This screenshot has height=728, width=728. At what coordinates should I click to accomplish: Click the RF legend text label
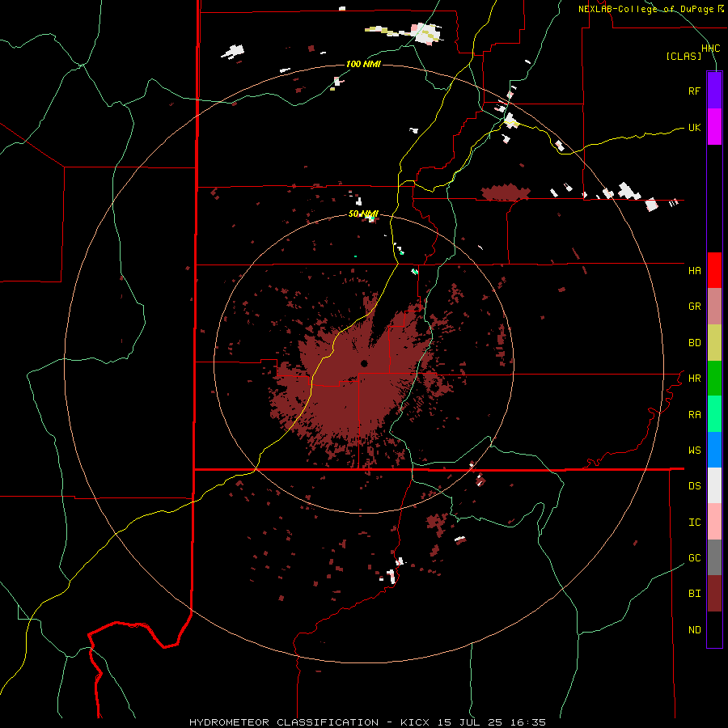pyautogui.click(x=694, y=91)
